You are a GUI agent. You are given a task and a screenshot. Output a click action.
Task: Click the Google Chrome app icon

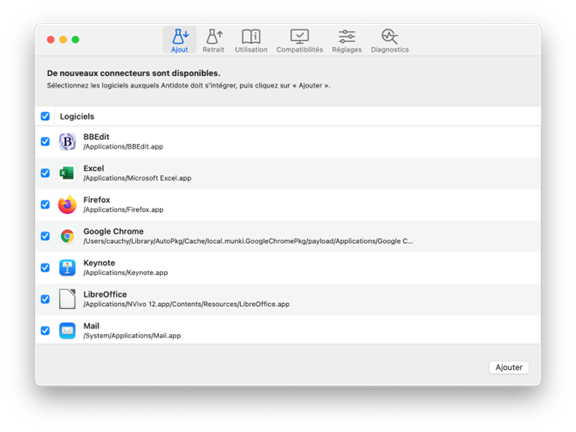67,236
